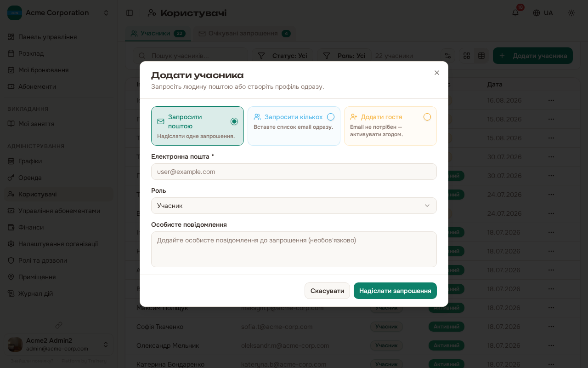Click the Додати учасника button in toolbar
Screen dimensions: 588x368
click(x=533, y=56)
